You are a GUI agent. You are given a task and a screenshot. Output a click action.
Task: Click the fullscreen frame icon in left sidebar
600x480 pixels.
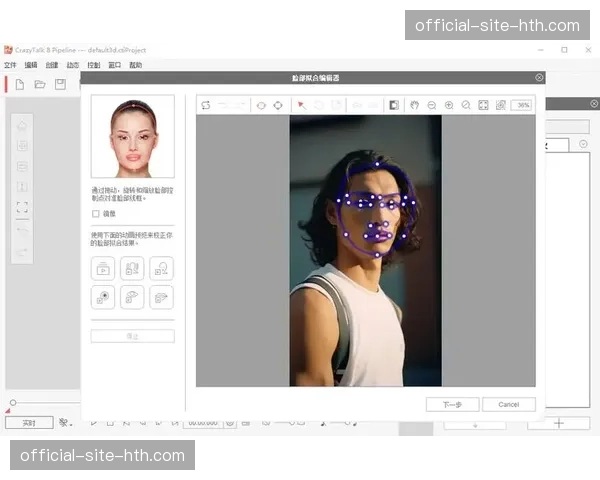pyautogui.click(x=22, y=207)
